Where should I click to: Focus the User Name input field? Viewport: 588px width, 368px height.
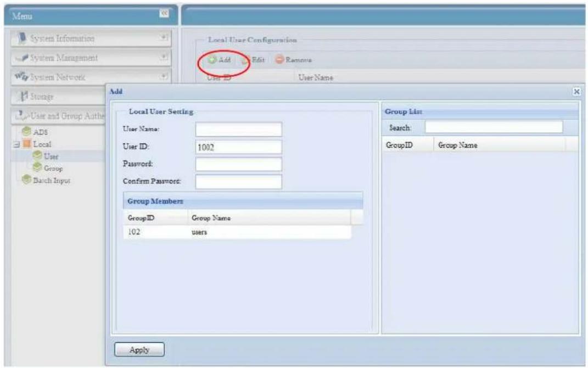click(x=238, y=130)
